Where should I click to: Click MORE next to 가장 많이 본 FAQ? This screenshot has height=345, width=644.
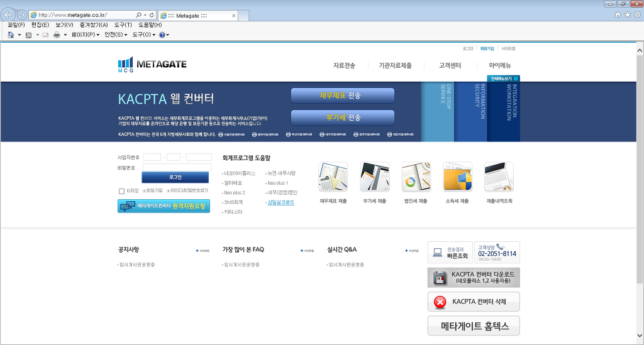(x=307, y=251)
